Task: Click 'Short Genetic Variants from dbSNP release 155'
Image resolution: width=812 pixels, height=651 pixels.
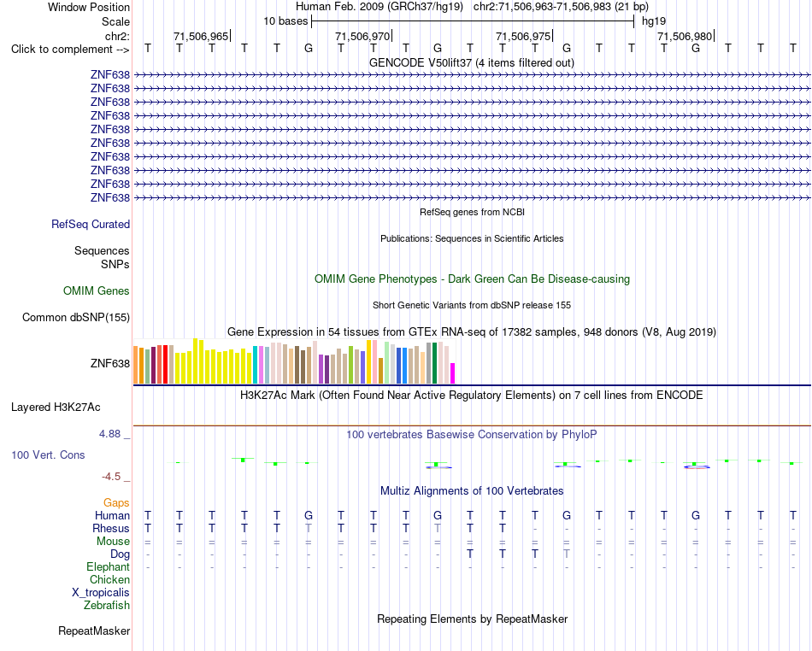Action: 472,305
